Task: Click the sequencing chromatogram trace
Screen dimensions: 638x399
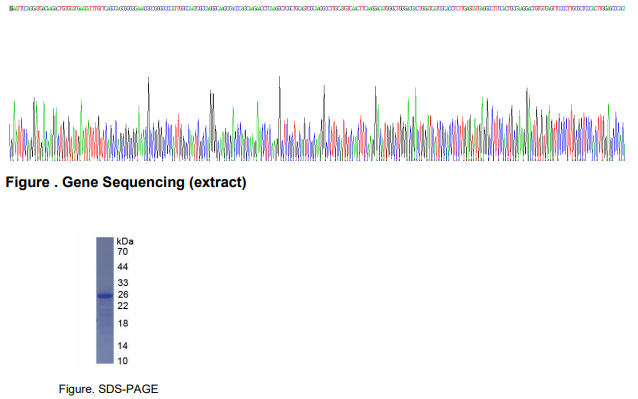Action: (317, 118)
